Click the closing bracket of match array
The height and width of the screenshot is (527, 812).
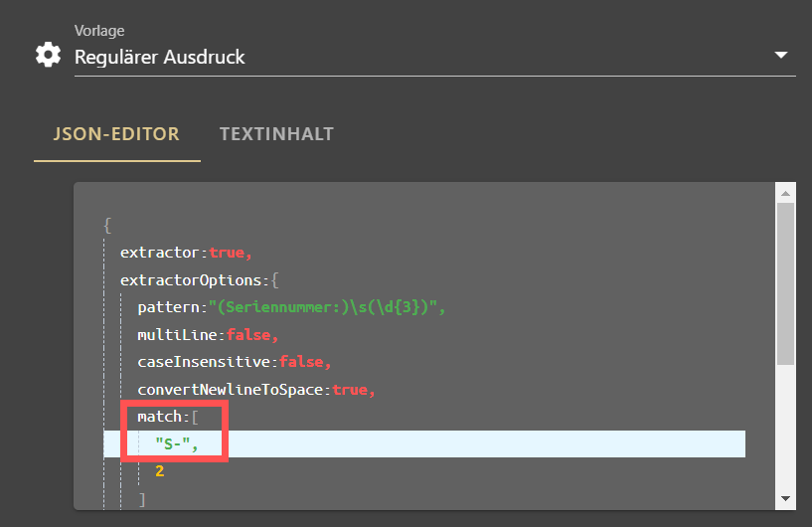point(142,499)
